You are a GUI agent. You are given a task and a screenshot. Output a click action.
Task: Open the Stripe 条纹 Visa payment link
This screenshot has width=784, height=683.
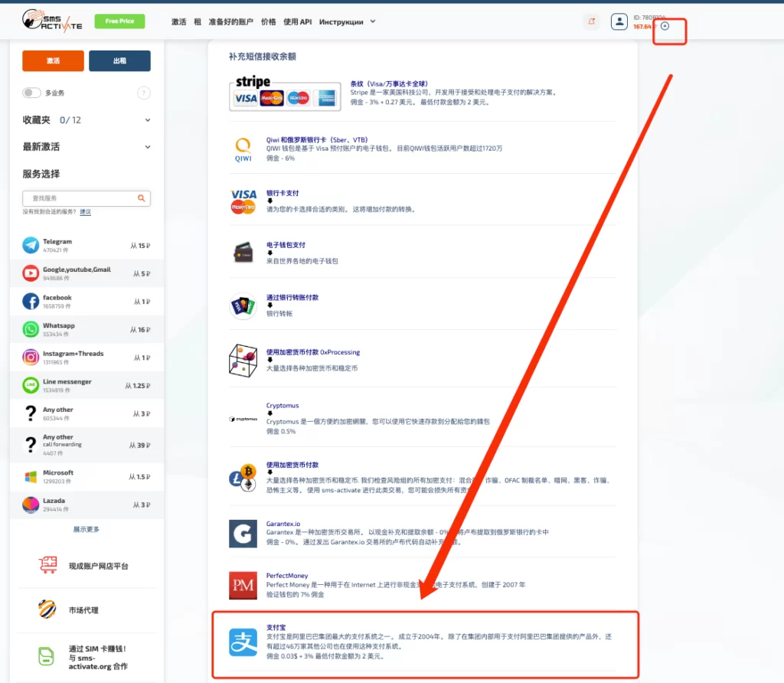click(x=388, y=83)
